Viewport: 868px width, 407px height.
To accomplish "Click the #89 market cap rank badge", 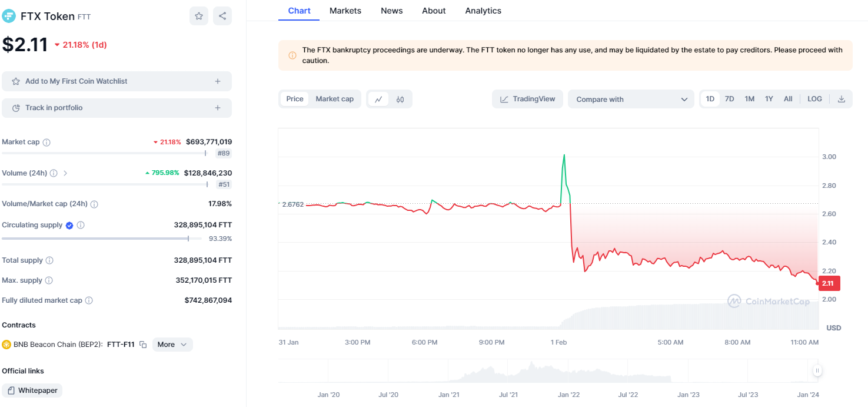I will pyautogui.click(x=224, y=154).
